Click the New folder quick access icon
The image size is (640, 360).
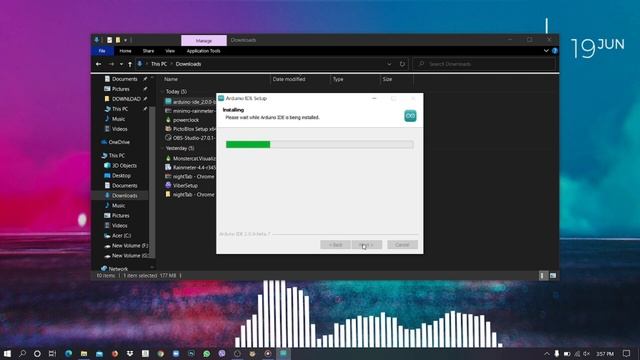point(118,40)
